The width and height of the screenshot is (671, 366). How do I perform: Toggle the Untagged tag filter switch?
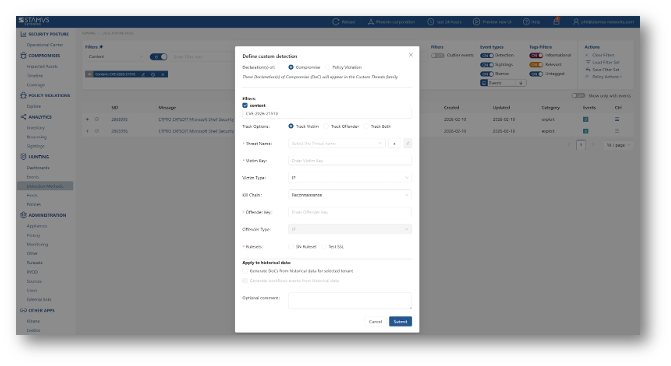click(536, 74)
